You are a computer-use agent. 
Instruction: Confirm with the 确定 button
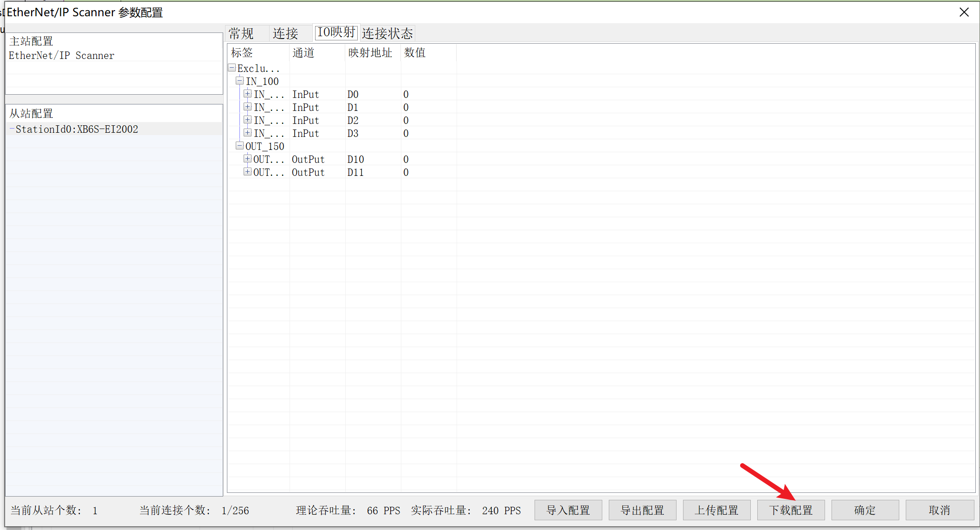[865, 510]
